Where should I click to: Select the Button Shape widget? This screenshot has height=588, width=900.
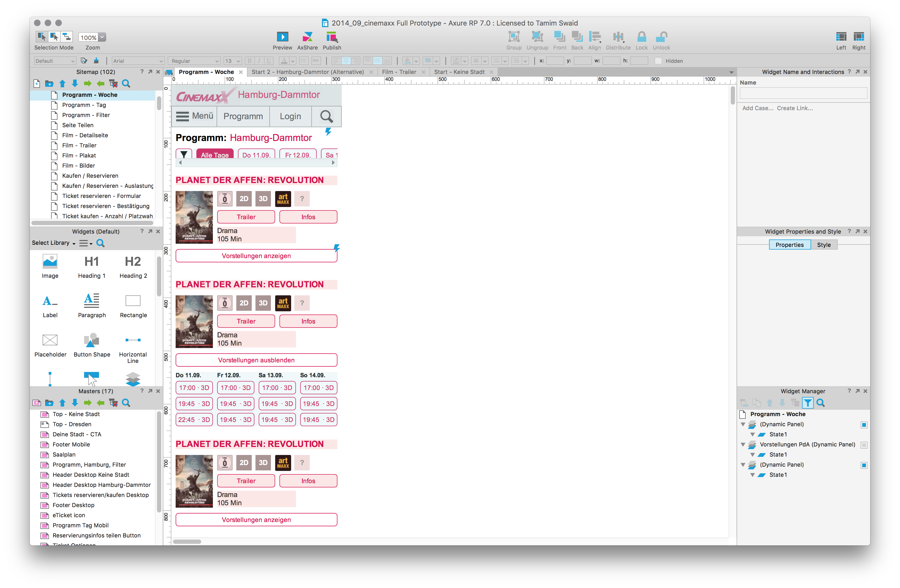coord(92,345)
